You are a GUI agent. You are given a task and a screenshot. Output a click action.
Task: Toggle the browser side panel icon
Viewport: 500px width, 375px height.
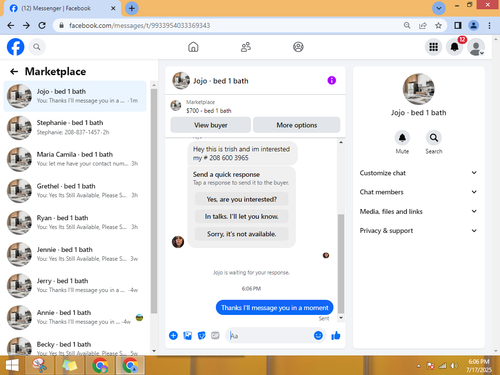click(458, 25)
